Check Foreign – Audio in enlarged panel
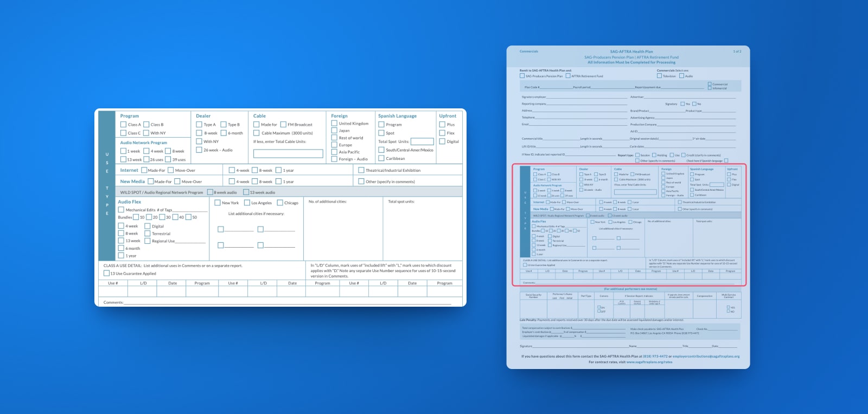This screenshot has height=414, width=868. 334,159
